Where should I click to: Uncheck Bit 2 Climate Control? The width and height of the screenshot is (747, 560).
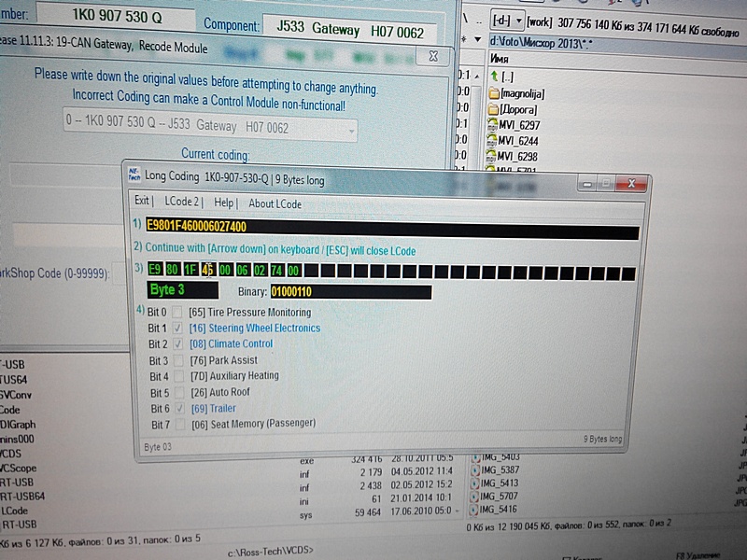pyautogui.click(x=177, y=343)
